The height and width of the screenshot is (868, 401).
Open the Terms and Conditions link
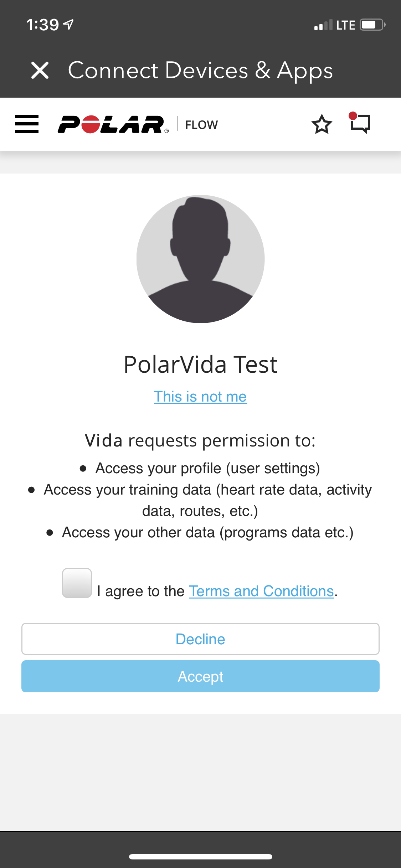coord(261,591)
